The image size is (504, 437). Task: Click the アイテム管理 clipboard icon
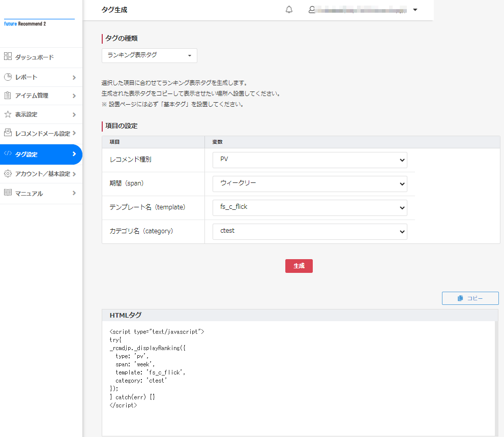pyautogui.click(x=8, y=96)
